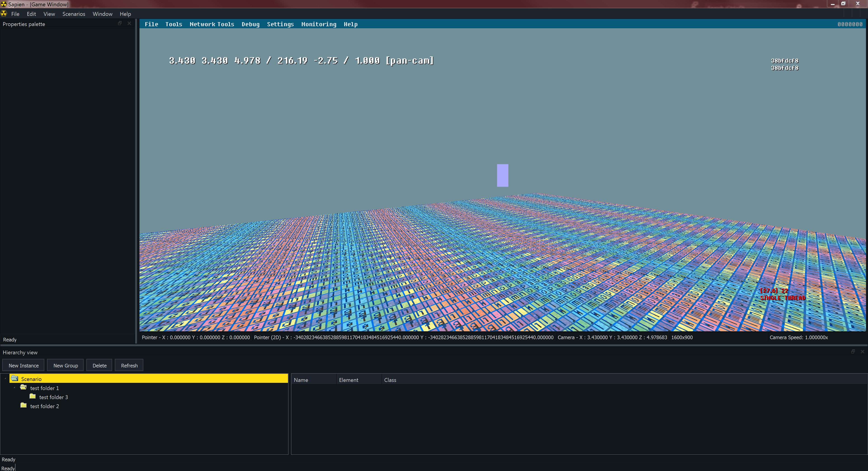Close the Properties palette panel

129,23
